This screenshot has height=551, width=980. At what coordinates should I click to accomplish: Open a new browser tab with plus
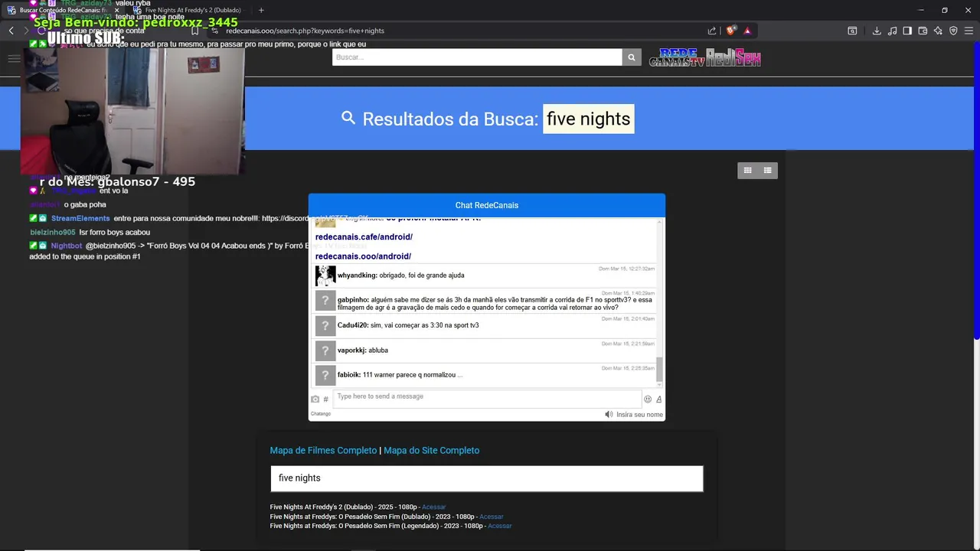click(x=261, y=10)
